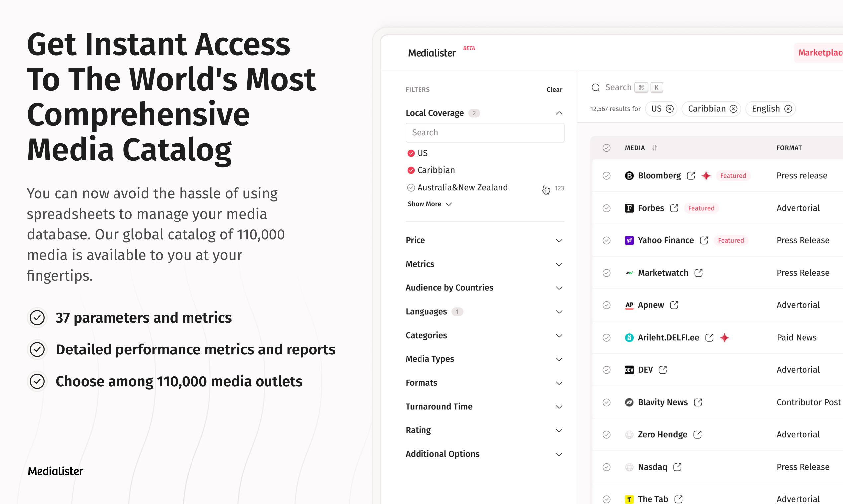
Task: Click "Paid News" in Arileht.DELFI.ee row
Action: click(797, 337)
